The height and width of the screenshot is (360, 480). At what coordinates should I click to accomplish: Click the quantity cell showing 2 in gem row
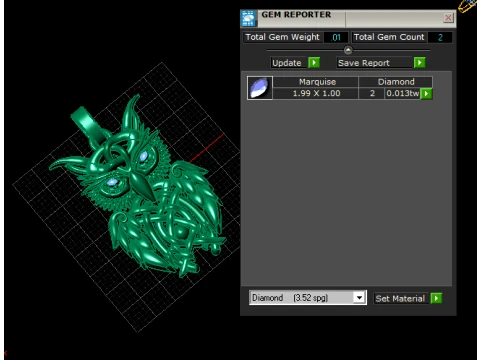372,93
